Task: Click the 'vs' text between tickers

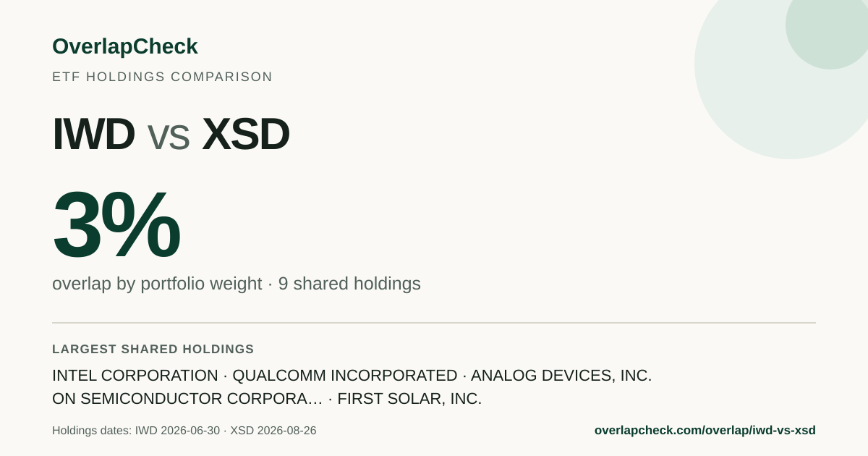Action: pos(168,136)
